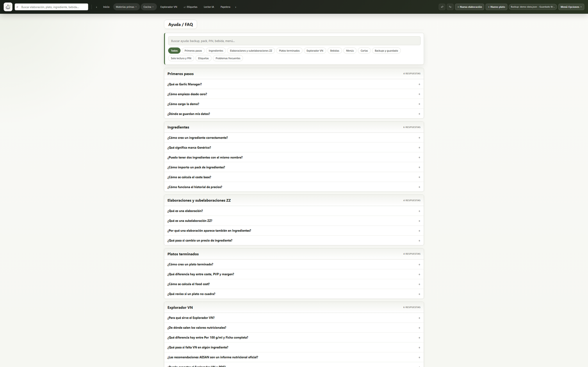Open Papelera

point(225,7)
